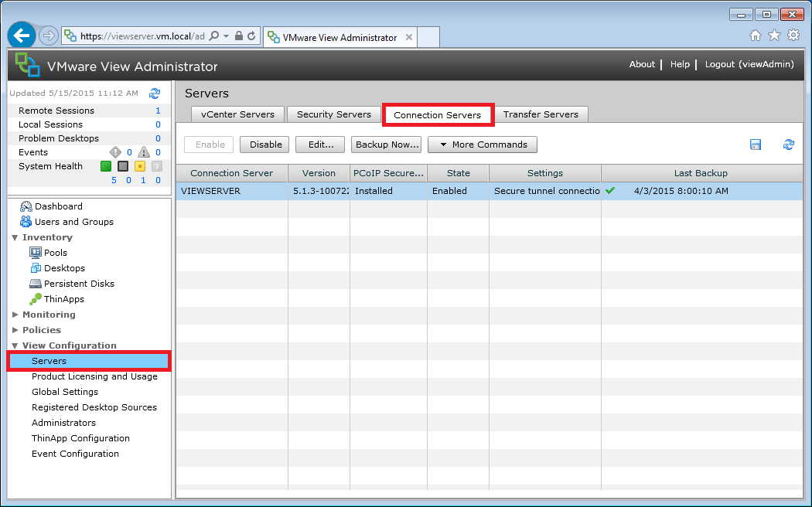Click the Users and Groups icon
Screen dimensions: 812x507
pyautogui.click(x=26, y=222)
